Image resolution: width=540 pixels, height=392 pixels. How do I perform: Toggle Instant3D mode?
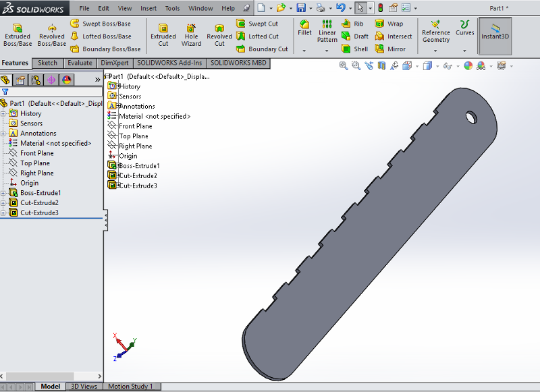point(495,36)
